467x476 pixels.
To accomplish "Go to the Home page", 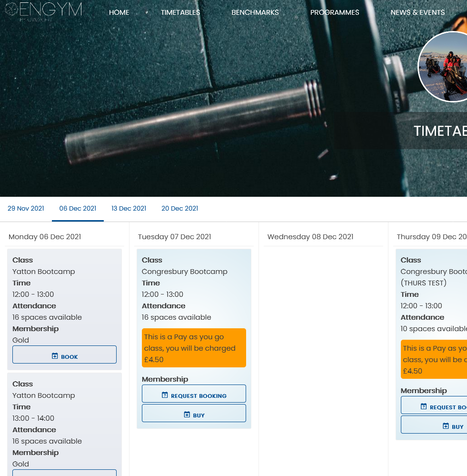I will [119, 12].
